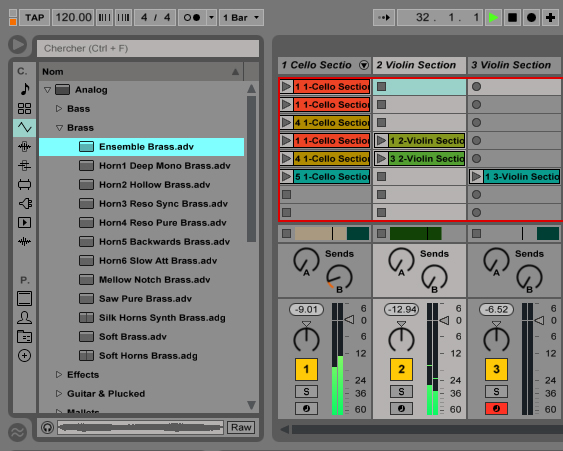The width and height of the screenshot is (563, 451).
Task: Expand the Effects folder
Action: point(59,375)
